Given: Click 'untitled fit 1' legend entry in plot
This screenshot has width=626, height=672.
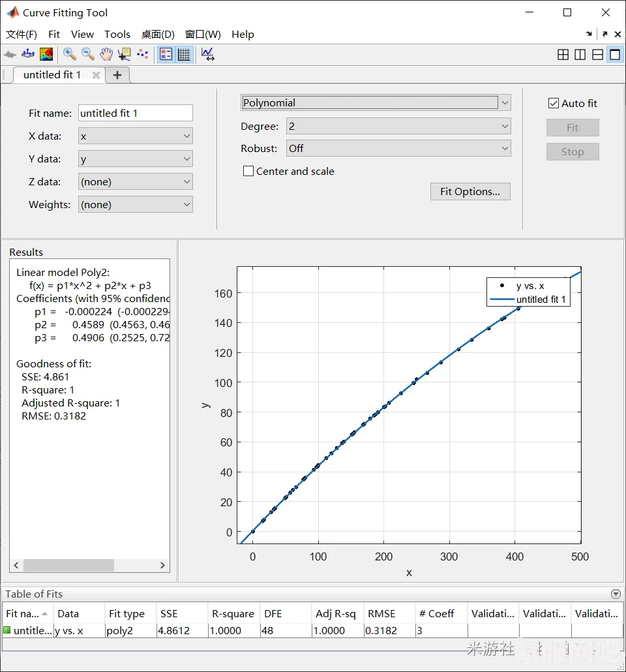Looking at the screenshot, I should point(541,299).
